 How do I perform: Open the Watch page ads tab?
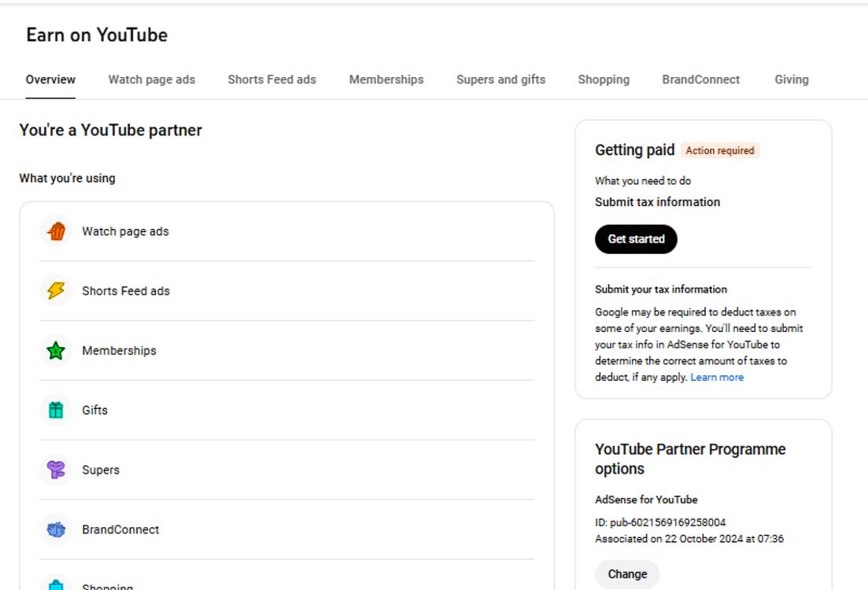pyautogui.click(x=152, y=79)
